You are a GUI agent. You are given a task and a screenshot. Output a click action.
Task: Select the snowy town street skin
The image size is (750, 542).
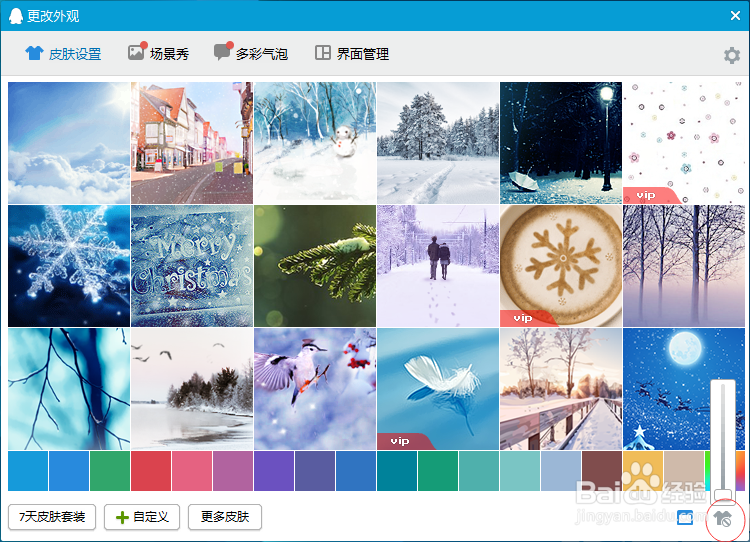click(x=192, y=143)
